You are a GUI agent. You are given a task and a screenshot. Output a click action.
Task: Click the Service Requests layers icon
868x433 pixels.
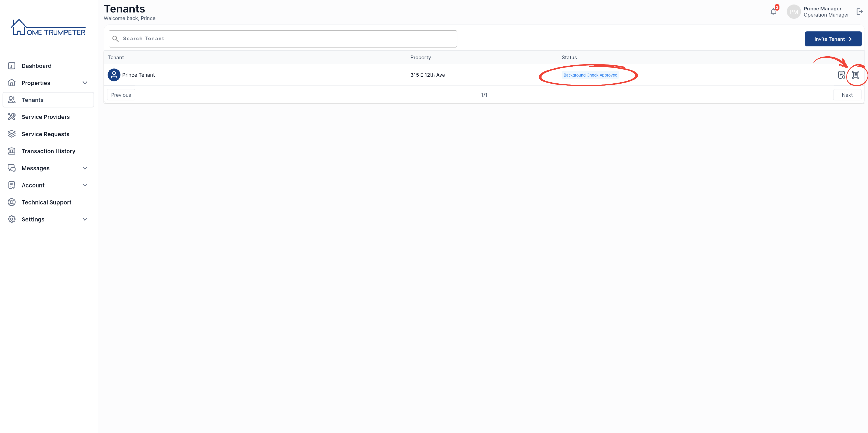(x=12, y=134)
